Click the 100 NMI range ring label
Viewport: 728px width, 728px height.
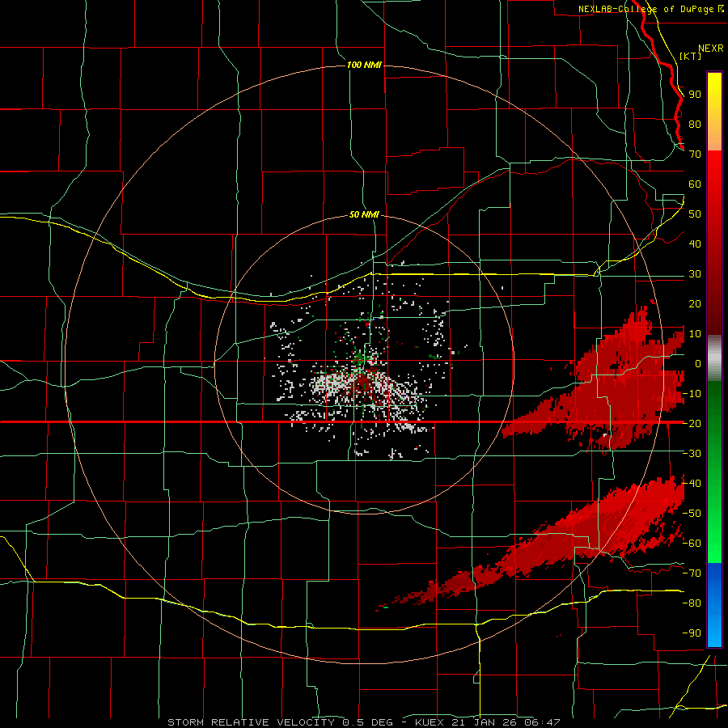tap(364, 65)
